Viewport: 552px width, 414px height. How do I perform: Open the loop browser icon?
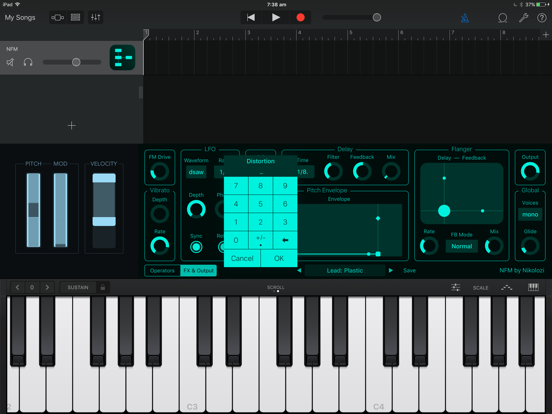coord(503,18)
